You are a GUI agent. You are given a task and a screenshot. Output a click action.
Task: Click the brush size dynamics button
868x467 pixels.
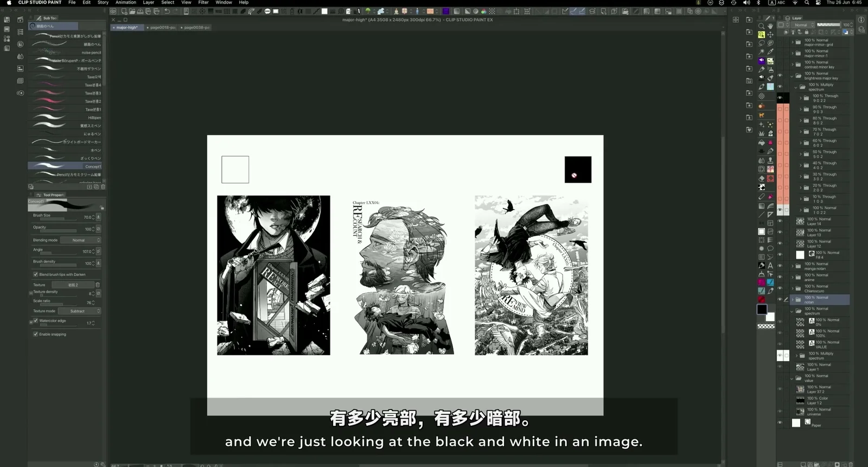point(98,217)
